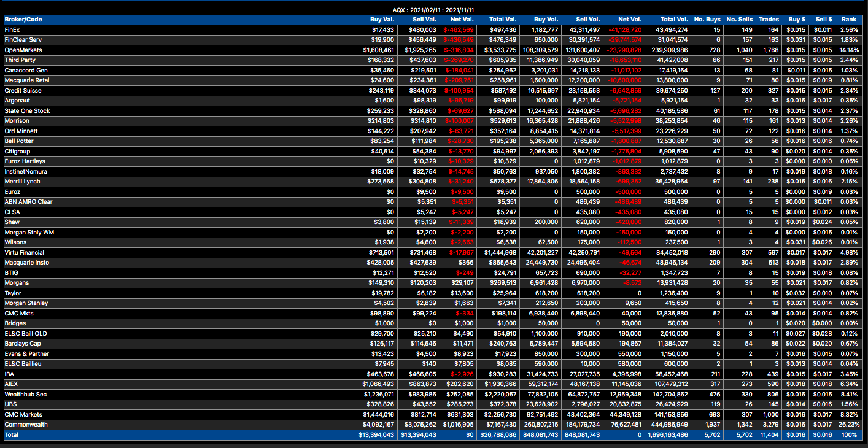Click Macquarie Insto Net Val. $366
The image size is (868, 448).
(467, 263)
